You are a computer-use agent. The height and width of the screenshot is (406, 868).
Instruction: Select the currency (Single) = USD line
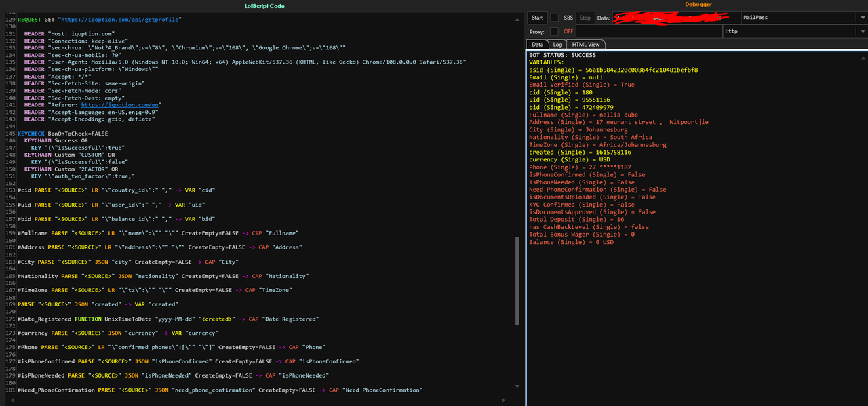[x=569, y=159]
